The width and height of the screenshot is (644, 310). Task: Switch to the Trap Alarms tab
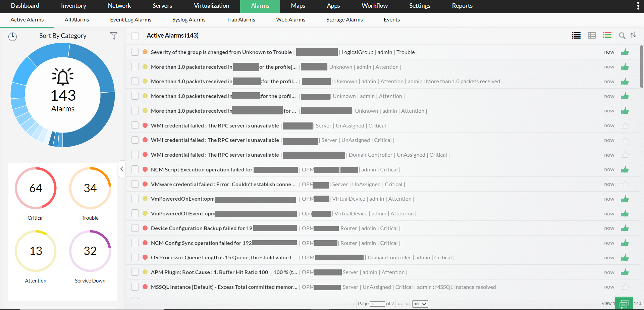tap(240, 19)
